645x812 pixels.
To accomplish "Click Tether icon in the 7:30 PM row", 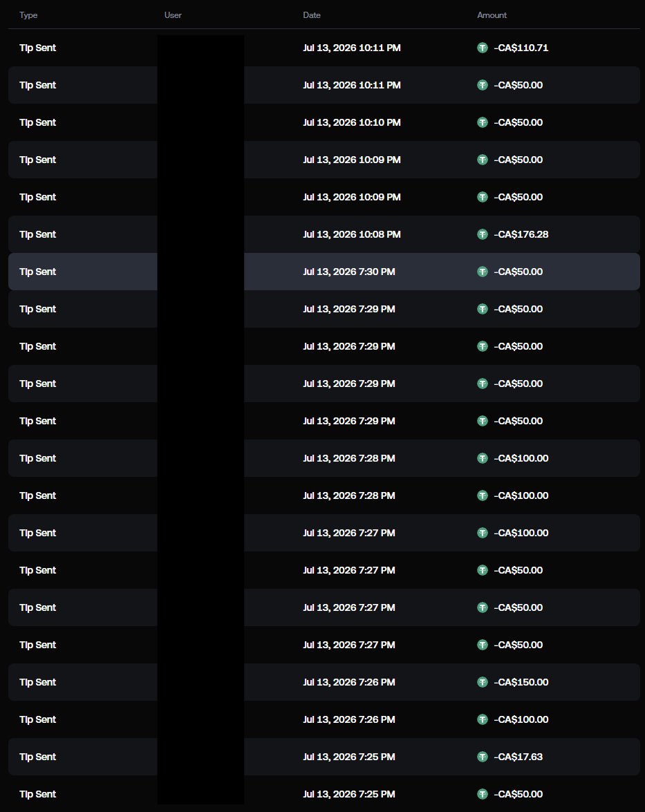I will pos(483,272).
